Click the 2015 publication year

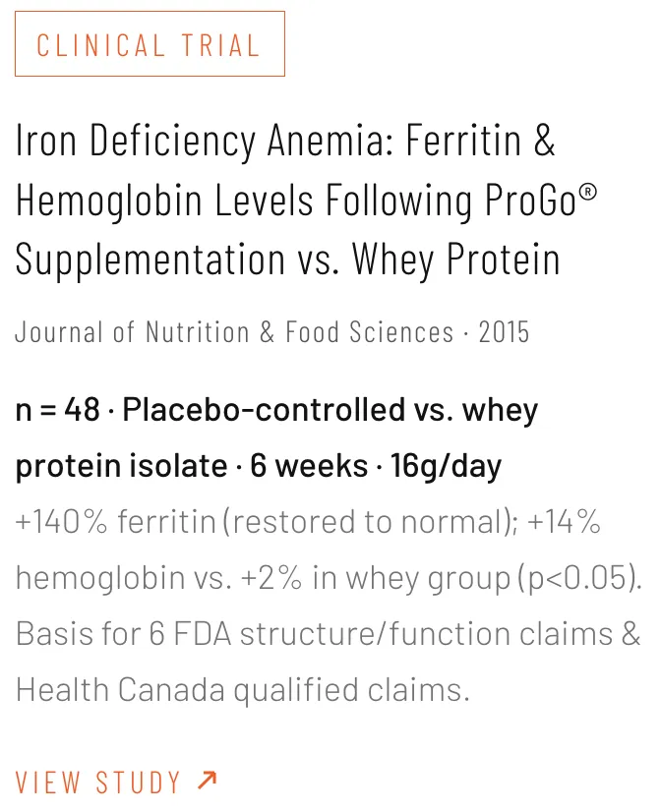[504, 332]
